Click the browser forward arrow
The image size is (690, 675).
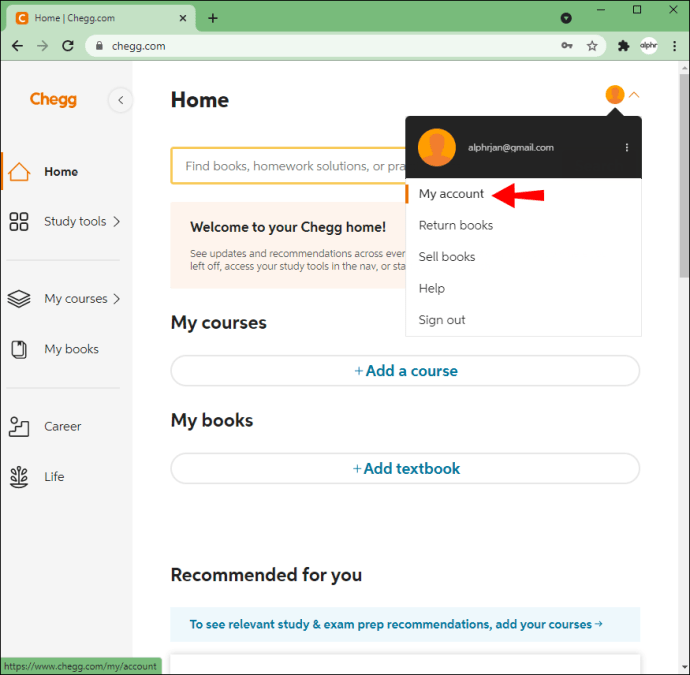[43, 46]
